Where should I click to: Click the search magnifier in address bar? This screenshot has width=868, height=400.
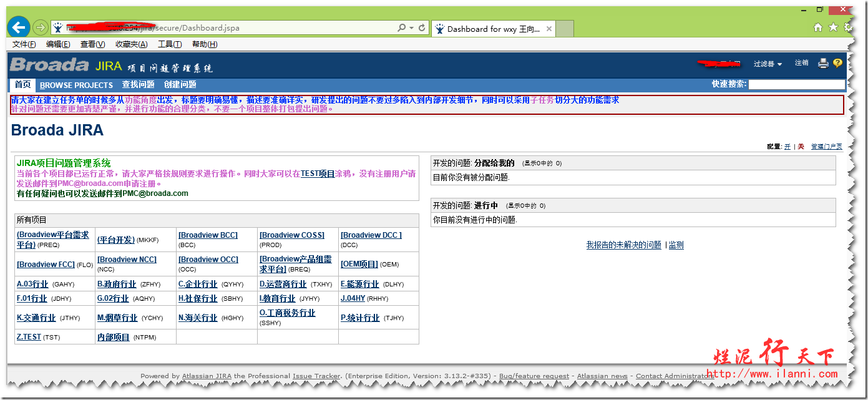(x=402, y=28)
